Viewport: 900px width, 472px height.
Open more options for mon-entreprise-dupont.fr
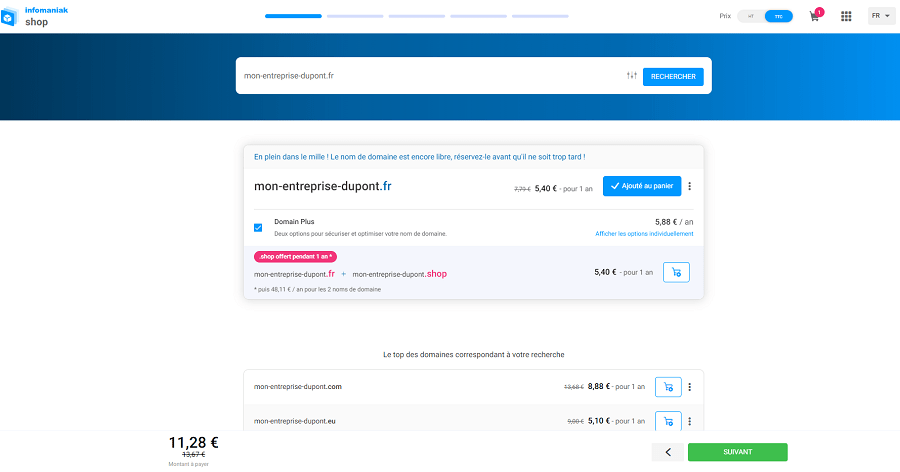pos(690,186)
